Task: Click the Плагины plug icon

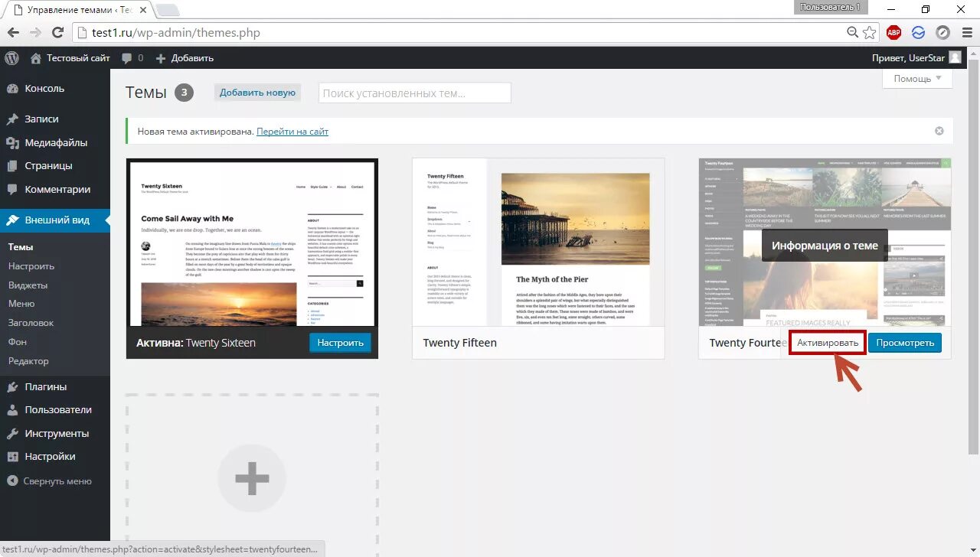Action: click(x=12, y=387)
